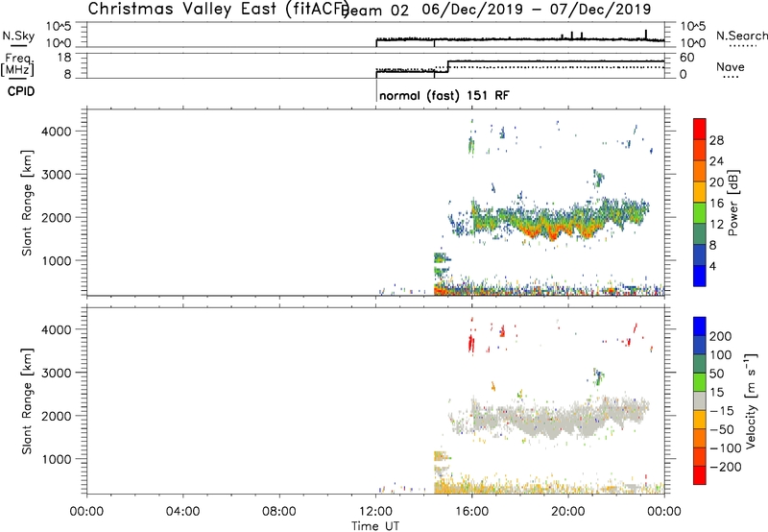The width and height of the screenshot is (768, 532).
Task: Click the '20:00' time tick label
Action: [x=567, y=512]
